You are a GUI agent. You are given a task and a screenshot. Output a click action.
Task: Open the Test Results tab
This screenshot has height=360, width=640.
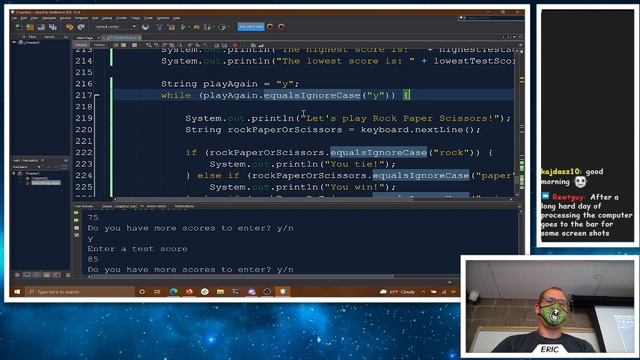[x=84, y=207]
